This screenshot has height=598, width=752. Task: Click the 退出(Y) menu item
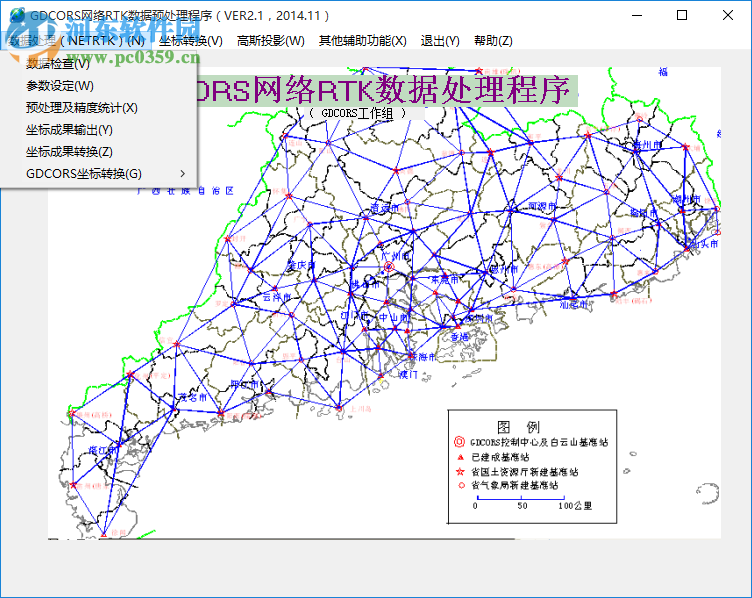tap(440, 41)
